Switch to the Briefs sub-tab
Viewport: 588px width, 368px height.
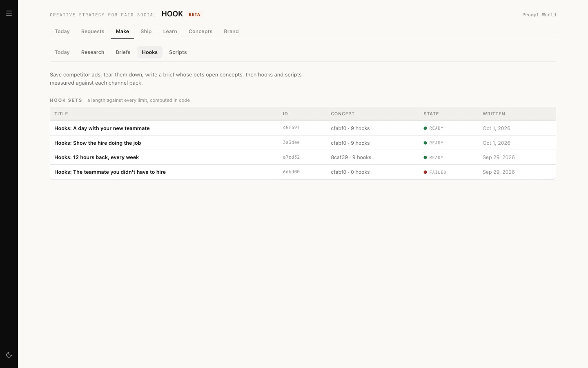123,52
